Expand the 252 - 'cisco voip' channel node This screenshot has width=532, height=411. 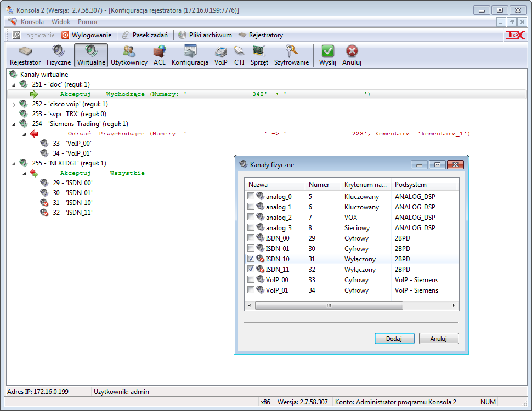pos(14,105)
